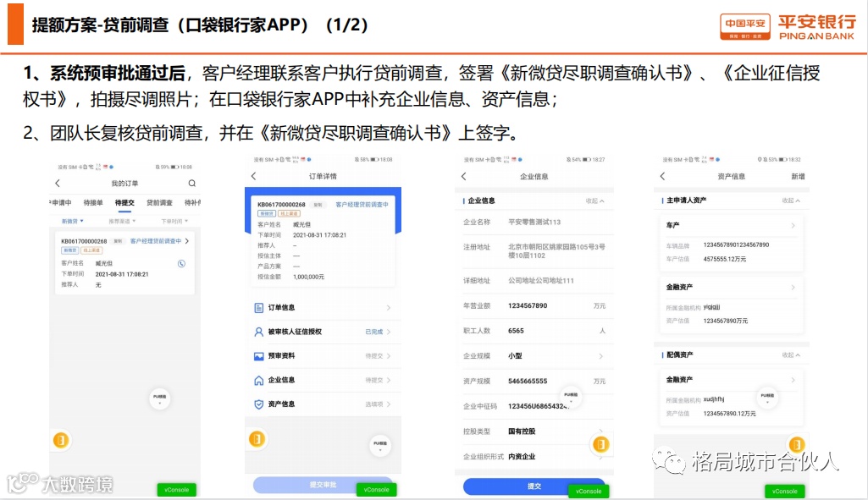Tap the PU floating bubble on 资产信息 screen
This screenshot has width=868, height=500.
pos(767,397)
